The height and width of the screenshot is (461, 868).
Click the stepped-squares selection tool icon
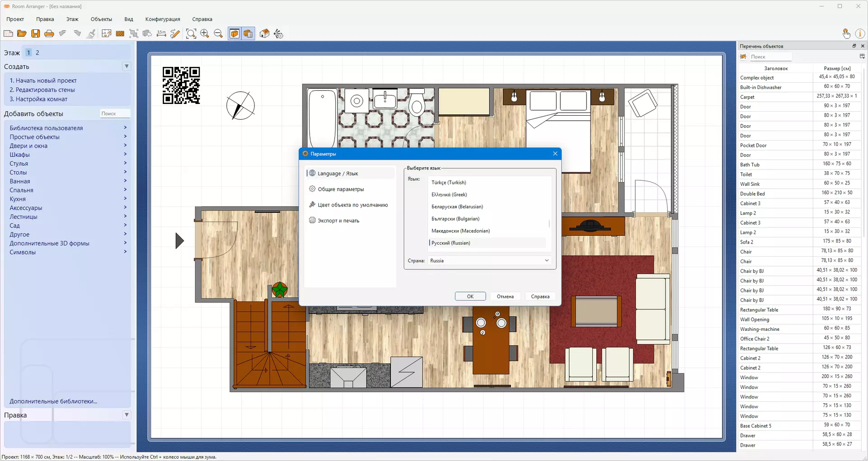134,33
